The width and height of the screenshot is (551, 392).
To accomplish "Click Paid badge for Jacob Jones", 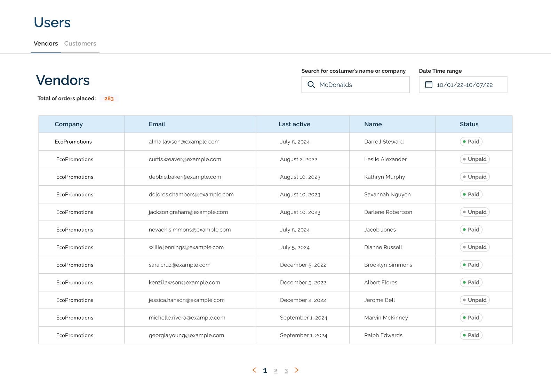I will coord(471,230).
